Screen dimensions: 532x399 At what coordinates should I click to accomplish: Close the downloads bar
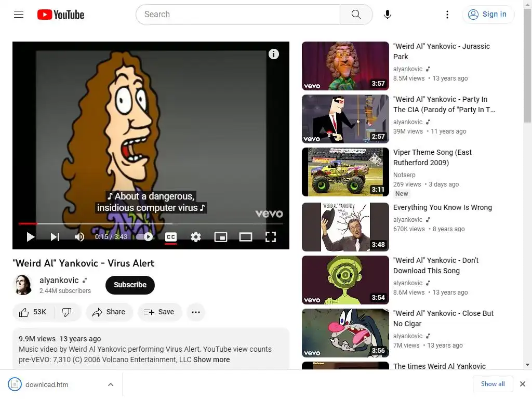pos(523,384)
